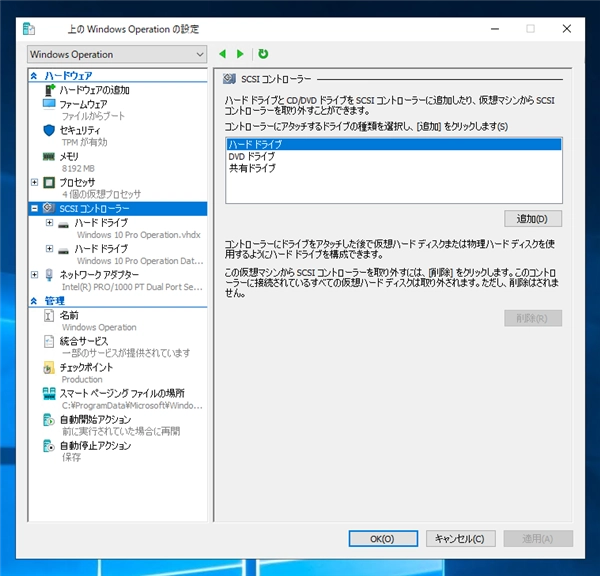Click 'C:¥ProgramData¥Microsoft¥Windo...' path text
Image resolution: width=600 pixels, height=576 pixels.
[132, 405]
